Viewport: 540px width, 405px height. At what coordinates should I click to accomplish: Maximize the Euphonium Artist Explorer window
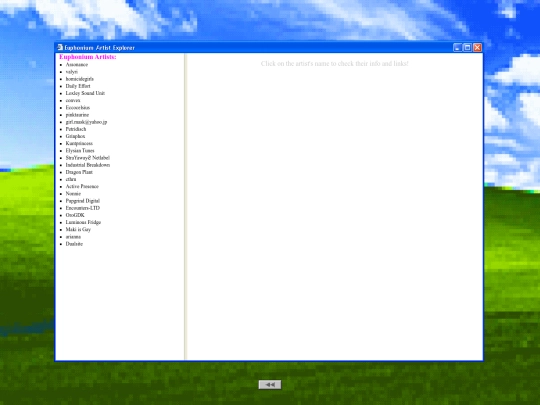(467, 48)
